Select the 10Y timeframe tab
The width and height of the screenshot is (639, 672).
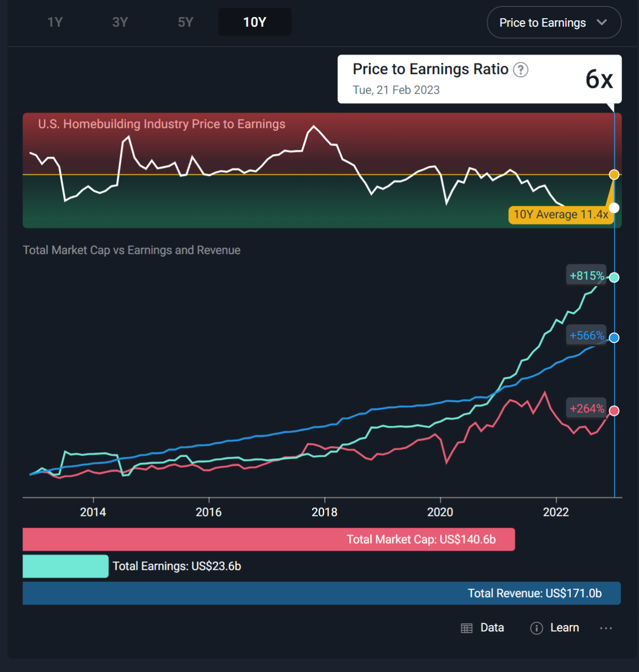point(255,22)
